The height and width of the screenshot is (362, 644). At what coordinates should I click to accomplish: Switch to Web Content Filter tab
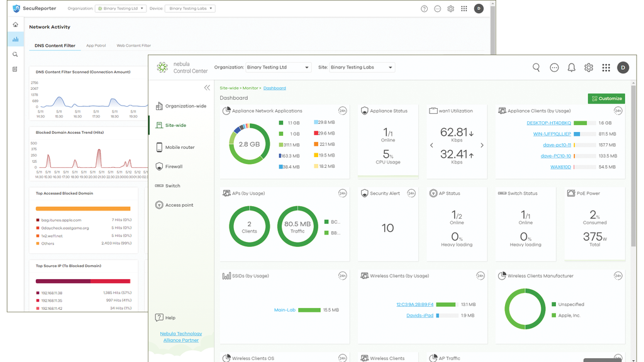(134, 45)
